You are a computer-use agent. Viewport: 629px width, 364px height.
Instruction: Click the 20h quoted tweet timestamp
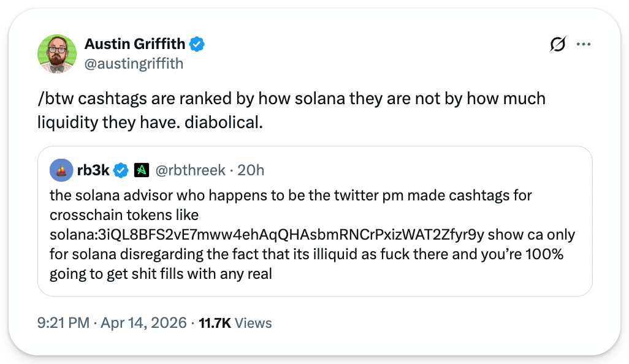click(251, 170)
